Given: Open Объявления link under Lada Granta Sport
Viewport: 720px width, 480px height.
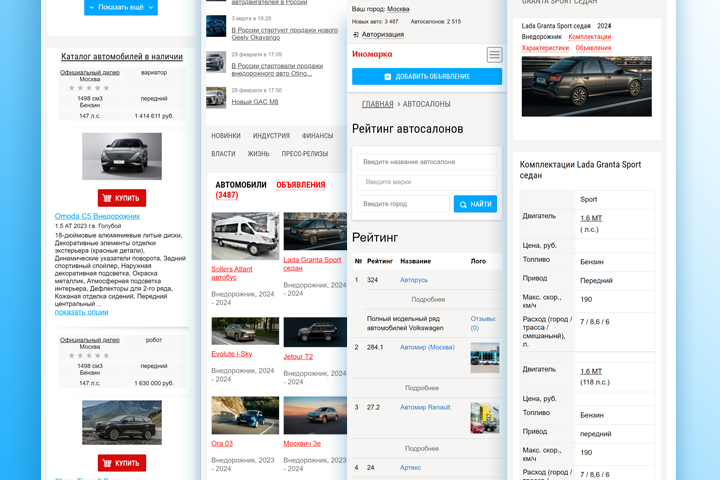Looking at the screenshot, I should pos(593,48).
